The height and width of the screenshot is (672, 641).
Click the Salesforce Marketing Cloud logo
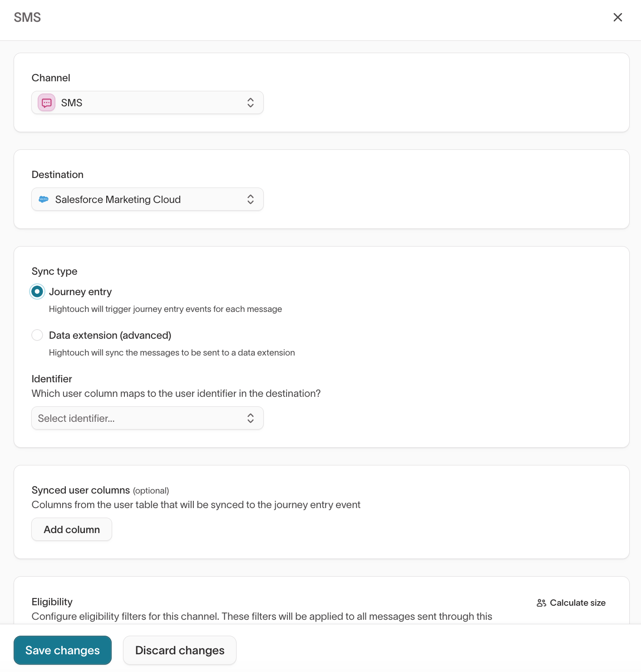click(x=44, y=199)
